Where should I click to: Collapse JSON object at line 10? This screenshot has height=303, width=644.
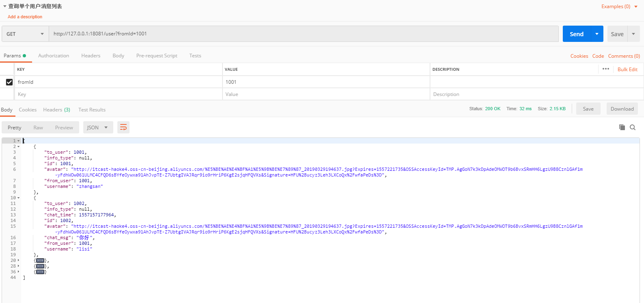18,198
